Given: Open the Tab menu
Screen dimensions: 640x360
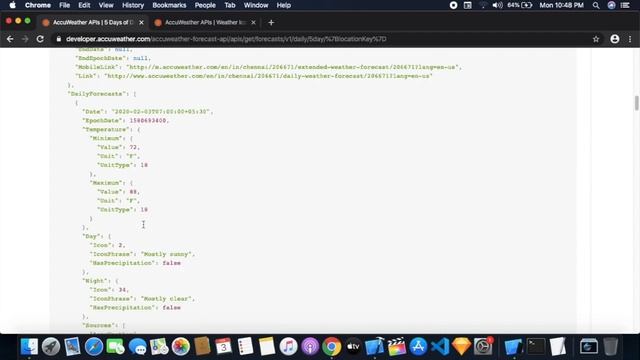Looking at the screenshot, I should (x=230, y=5).
